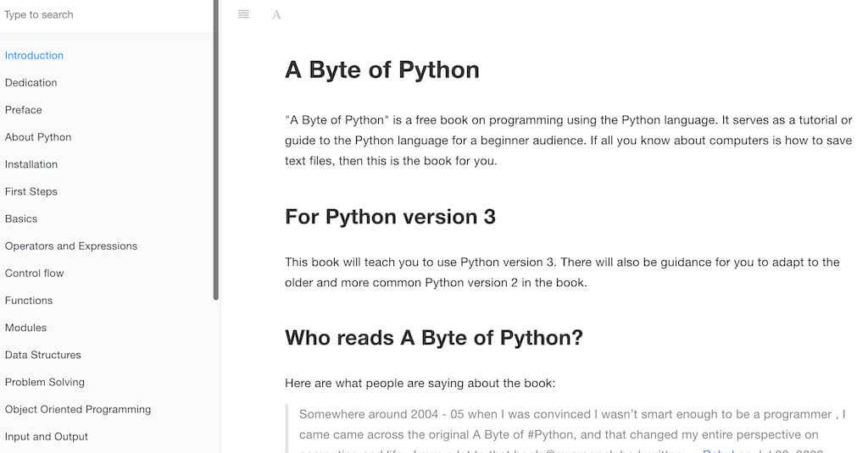Open font settings via the A icon
868x453 pixels.
[276, 14]
